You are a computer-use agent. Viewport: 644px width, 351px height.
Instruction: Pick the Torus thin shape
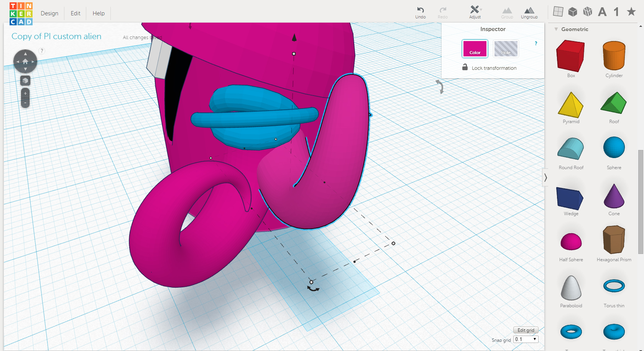[614, 286]
